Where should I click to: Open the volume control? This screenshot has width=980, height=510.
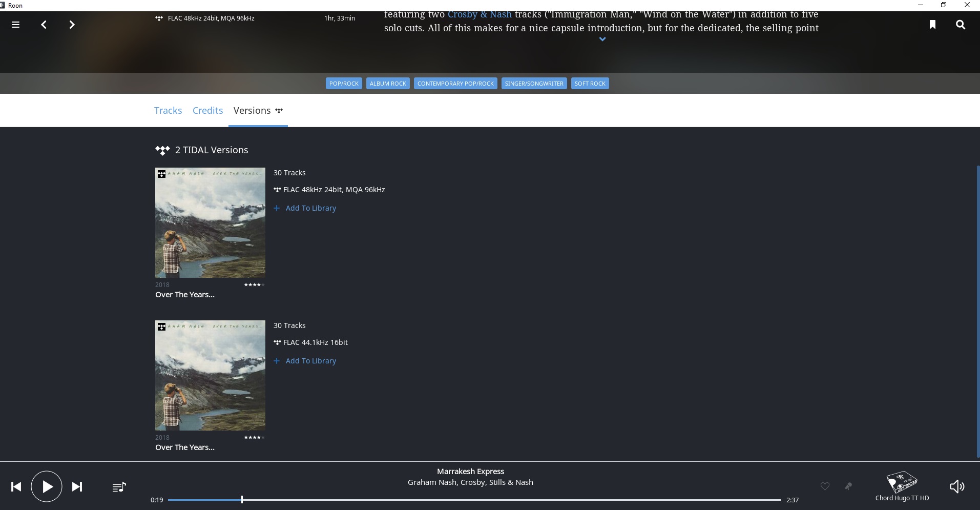coord(957,486)
